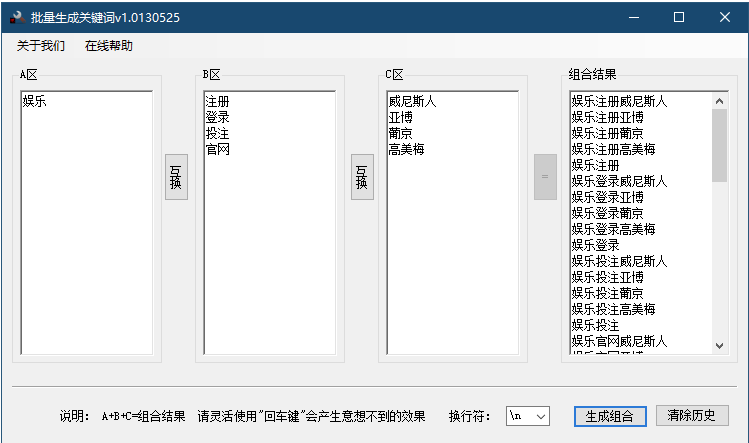The image size is (749, 443).
Task: Click 高美梅 entry in C区
Action: 406,150
